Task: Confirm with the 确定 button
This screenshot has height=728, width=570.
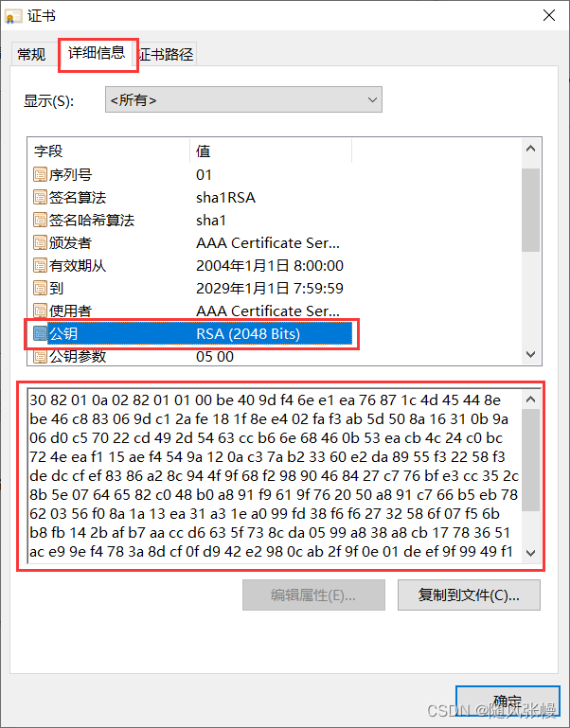Action: click(508, 702)
